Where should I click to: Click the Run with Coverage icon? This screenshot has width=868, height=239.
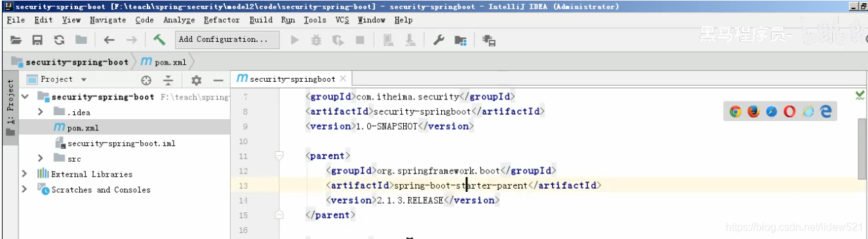[x=338, y=40]
